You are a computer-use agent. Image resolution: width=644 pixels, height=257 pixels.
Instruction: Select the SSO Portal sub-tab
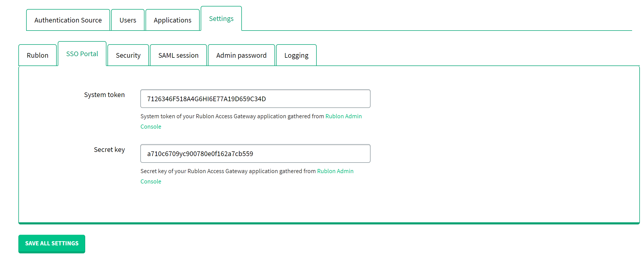[x=82, y=54]
